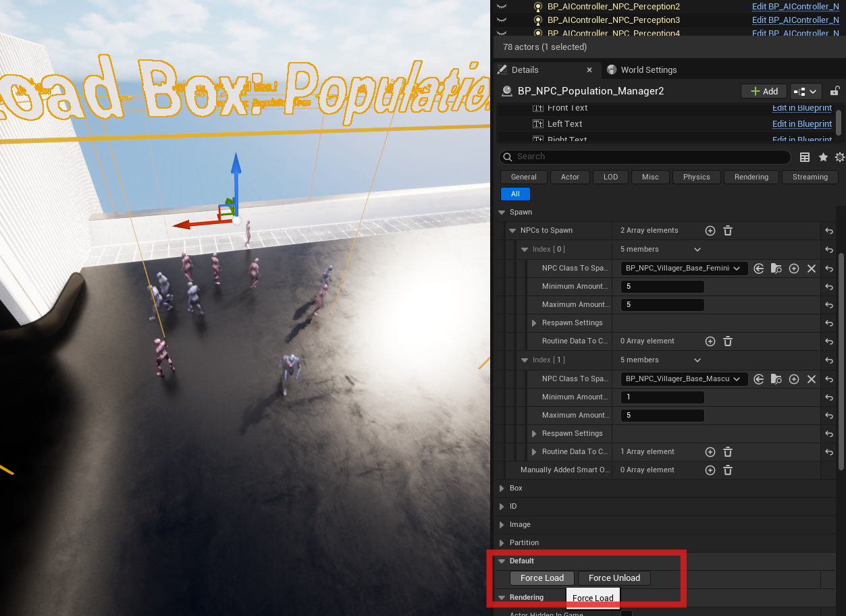Toggle visibility of BP_AIController_NPC_Perception2
The width and height of the screenshot is (846, 616).
click(502, 7)
